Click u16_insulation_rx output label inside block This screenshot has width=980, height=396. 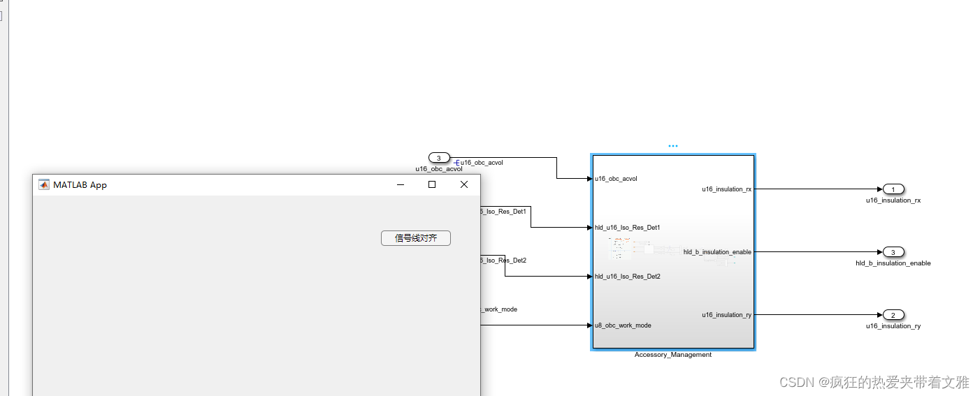pyautogui.click(x=727, y=189)
